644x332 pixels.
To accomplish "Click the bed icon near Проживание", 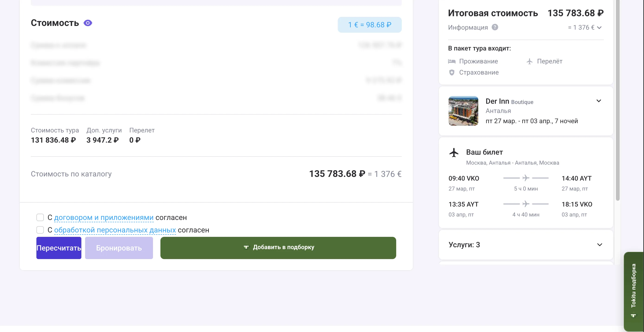I will coord(452,61).
